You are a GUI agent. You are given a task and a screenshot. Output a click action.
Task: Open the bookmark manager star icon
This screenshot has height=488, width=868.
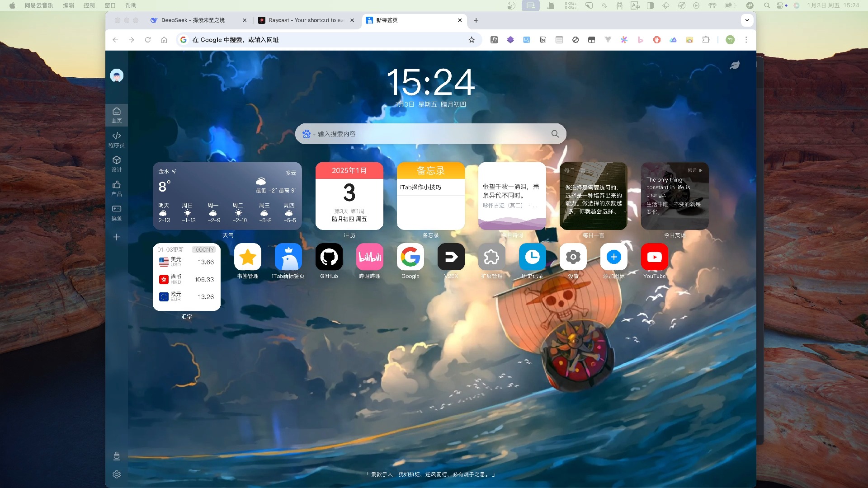coord(248,257)
